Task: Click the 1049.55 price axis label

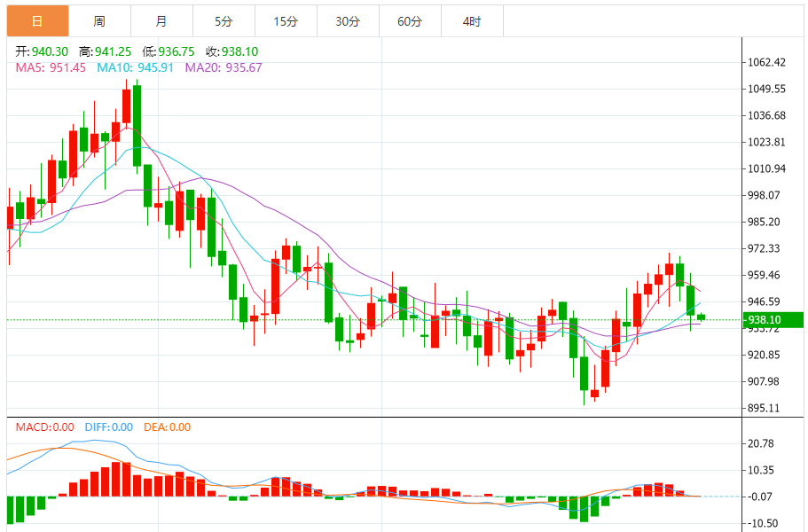Action: pyautogui.click(x=767, y=89)
